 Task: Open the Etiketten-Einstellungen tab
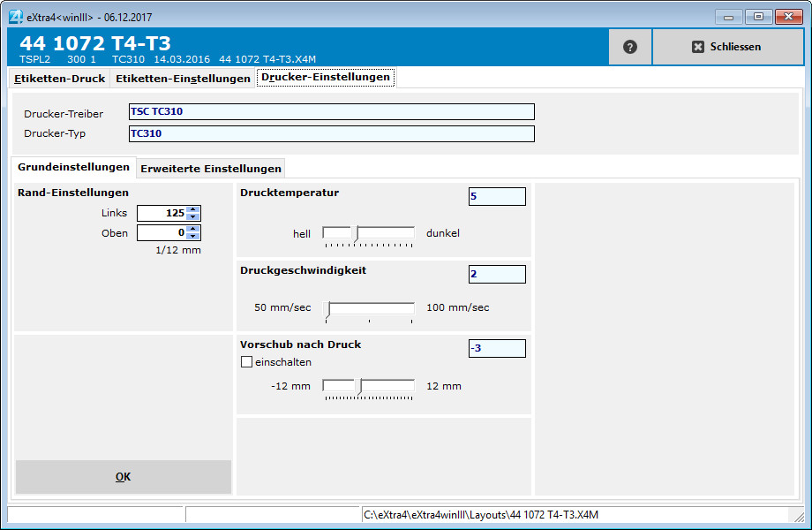(181, 78)
